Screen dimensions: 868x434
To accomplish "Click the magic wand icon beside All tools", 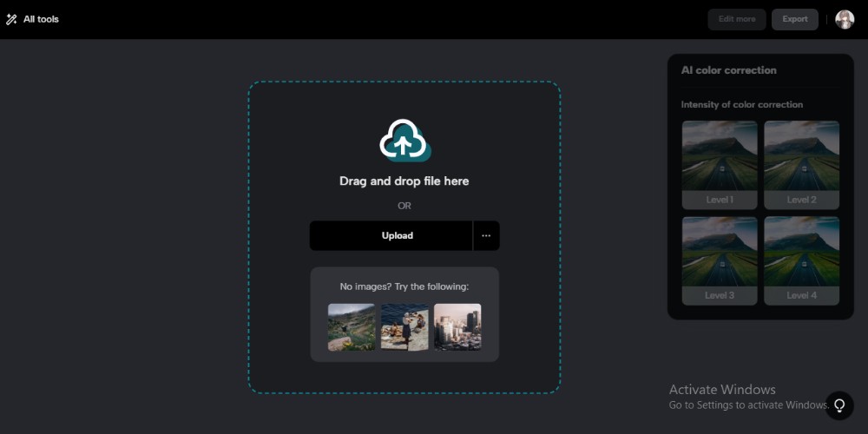I will point(11,19).
